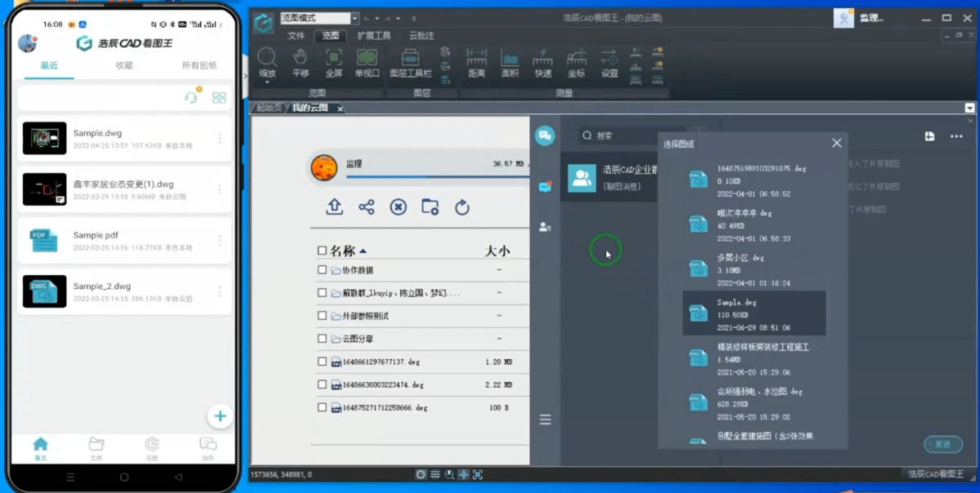Switch to the 所有图纸 tab on the phone
The width and height of the screenshot is (980, 493).
click(x=199, y=65)
